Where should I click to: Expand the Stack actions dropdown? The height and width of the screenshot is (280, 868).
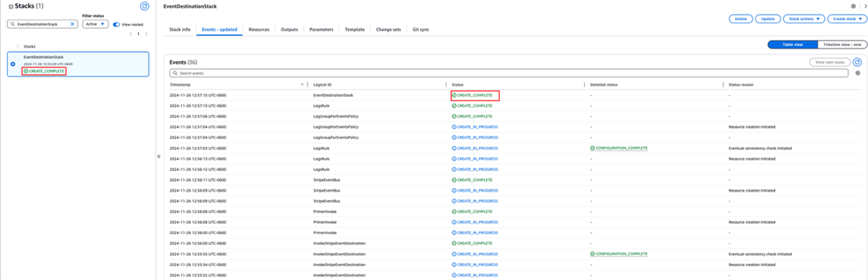click(x=804, y=19)
